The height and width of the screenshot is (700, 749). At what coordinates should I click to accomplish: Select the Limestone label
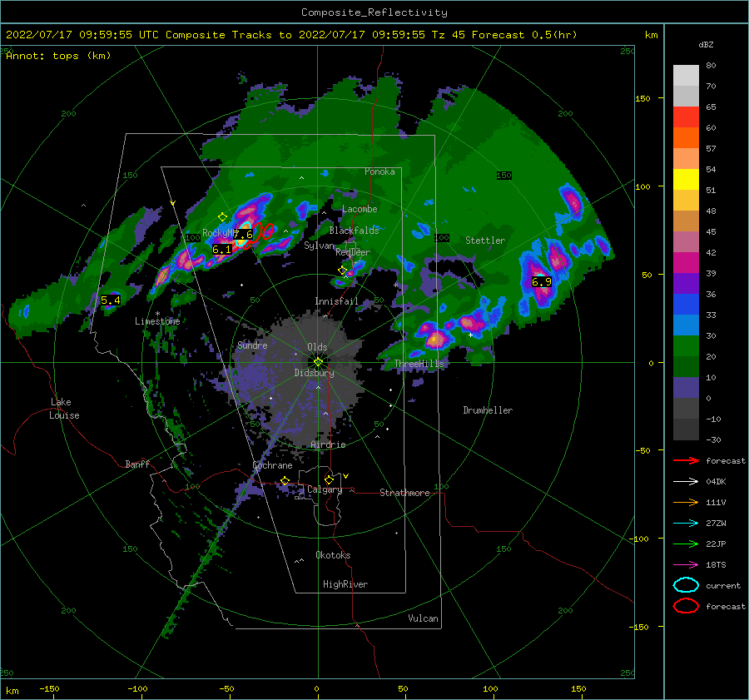157,321
